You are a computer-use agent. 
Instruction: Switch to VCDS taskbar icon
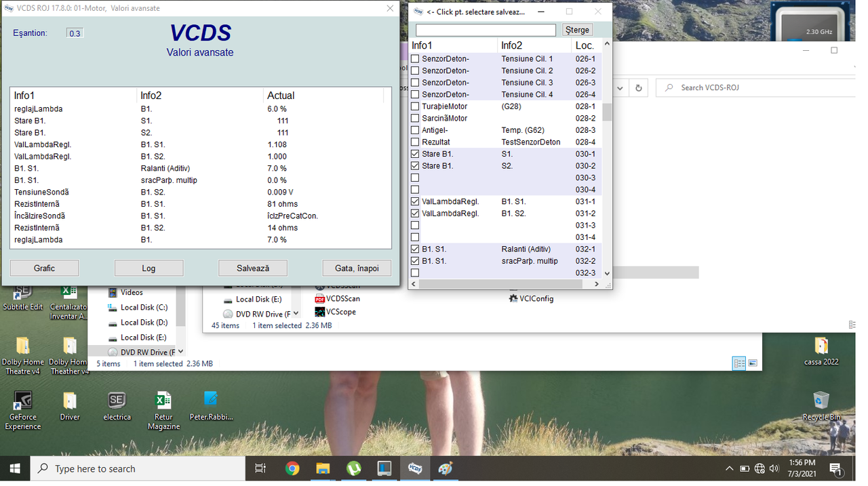click(415, 468)
